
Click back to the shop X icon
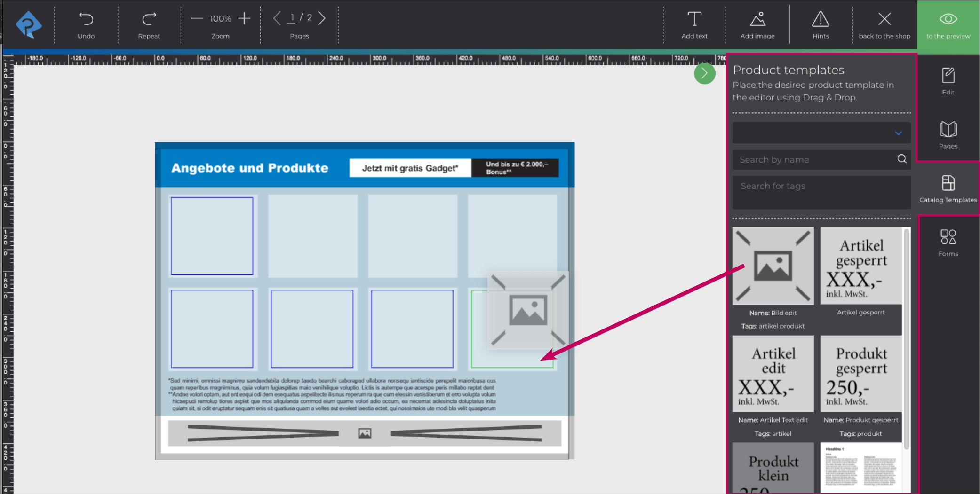[x=884, y=19]
